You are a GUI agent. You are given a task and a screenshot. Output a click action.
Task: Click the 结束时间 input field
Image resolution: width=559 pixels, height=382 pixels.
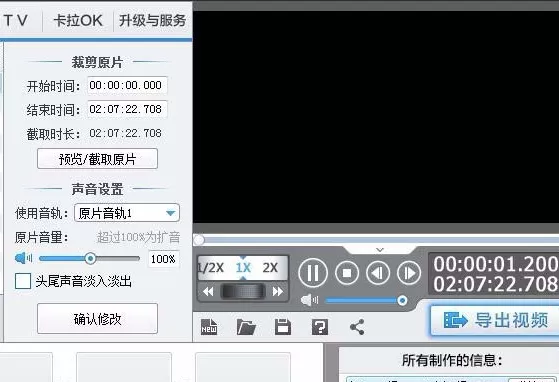pyautogui.click(x=127, y=109)
